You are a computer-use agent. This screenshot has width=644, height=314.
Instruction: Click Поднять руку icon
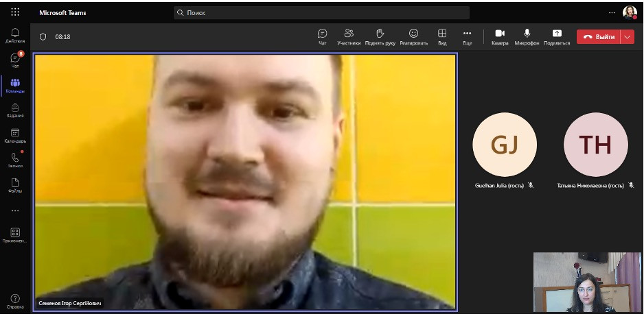[x=380, y=36]
